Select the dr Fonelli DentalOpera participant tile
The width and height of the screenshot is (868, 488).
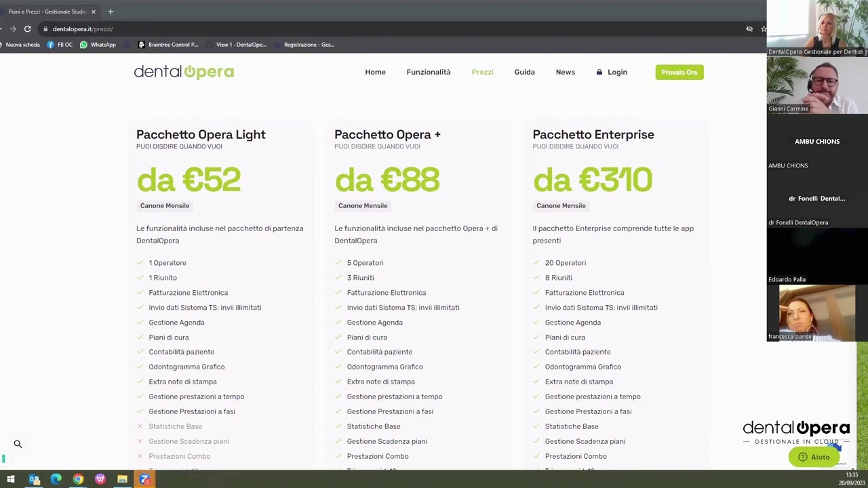(x=817, y=199)
